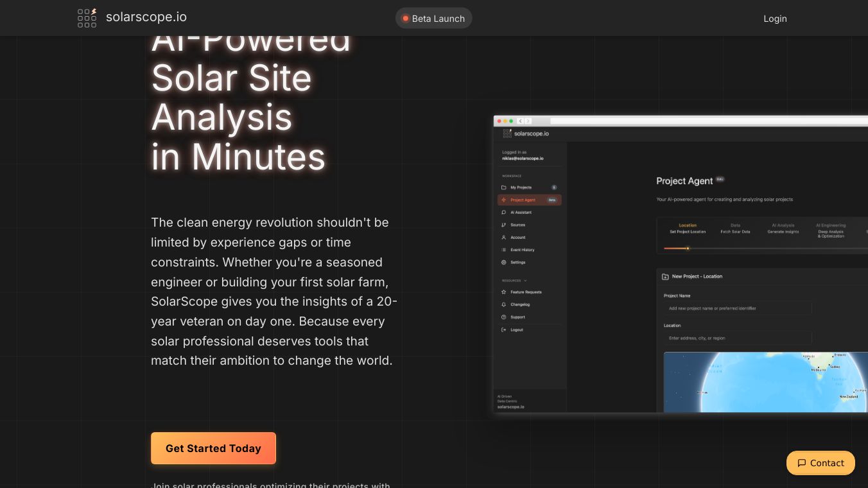Click the solarscope.io footer text in preview sidebar

(x=511, y=406)
